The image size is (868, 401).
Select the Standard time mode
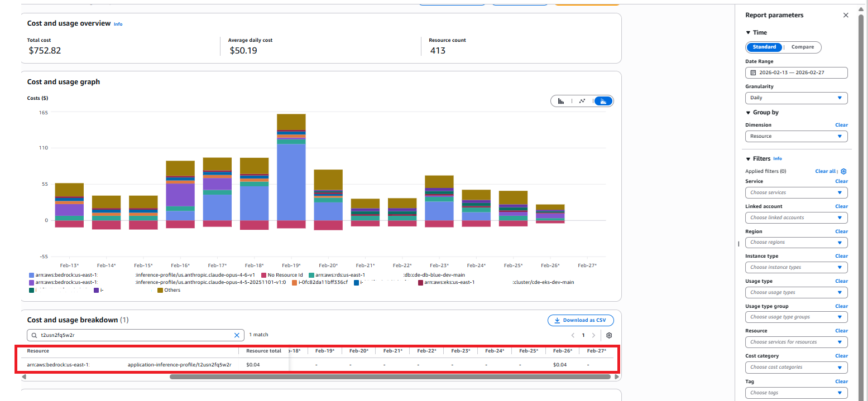764,47
